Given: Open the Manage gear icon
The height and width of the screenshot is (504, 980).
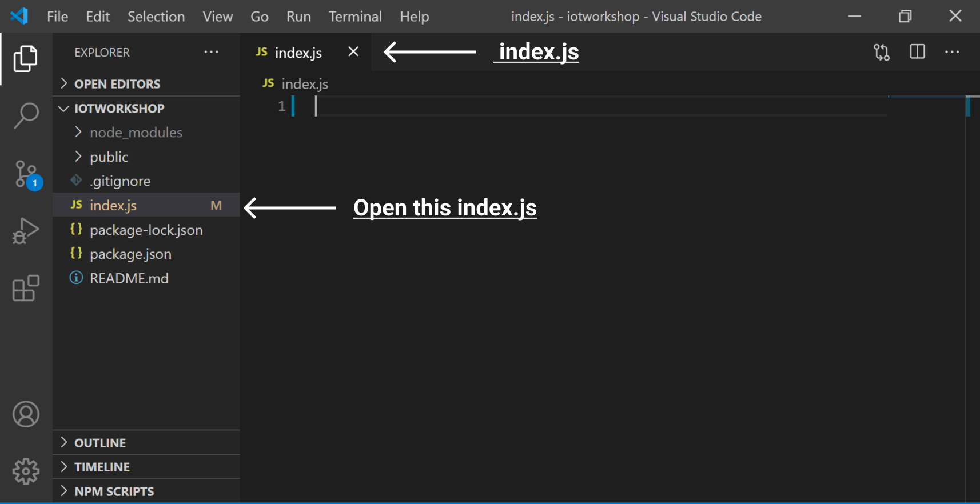Looking at the screenshot, I should (x=26, y=471).
